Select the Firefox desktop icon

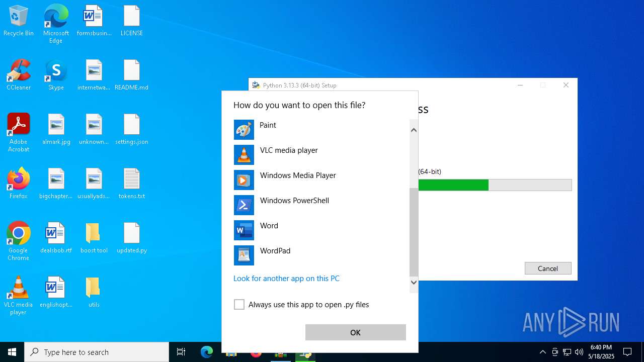19,184
